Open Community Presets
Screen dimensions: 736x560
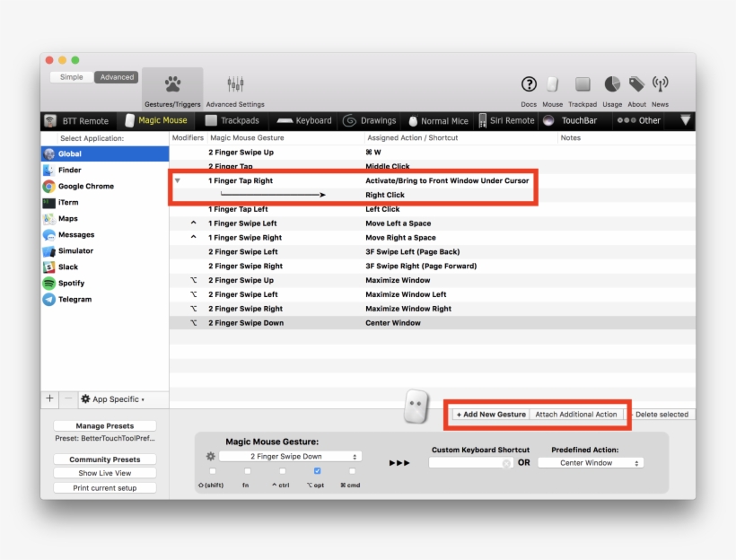pos(105,459)
